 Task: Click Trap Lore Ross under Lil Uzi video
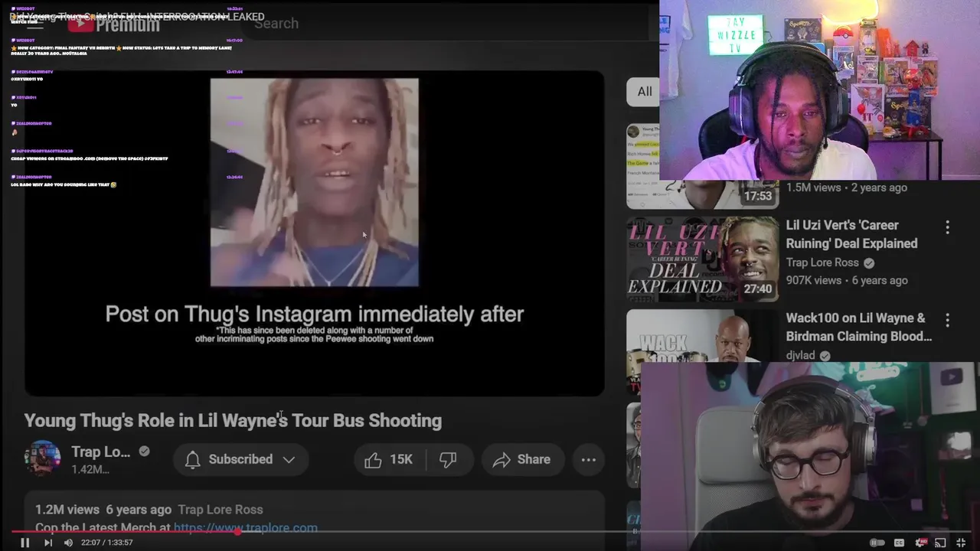click(x=822, y=262)
